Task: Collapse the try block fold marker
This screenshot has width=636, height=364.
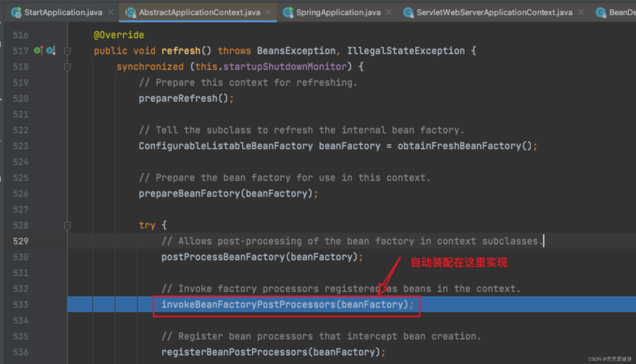Action: tap(67, 225)
